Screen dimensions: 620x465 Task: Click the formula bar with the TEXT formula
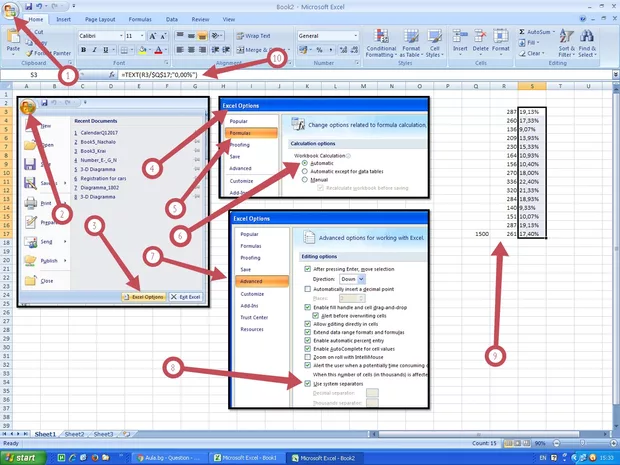pos(364,74)
